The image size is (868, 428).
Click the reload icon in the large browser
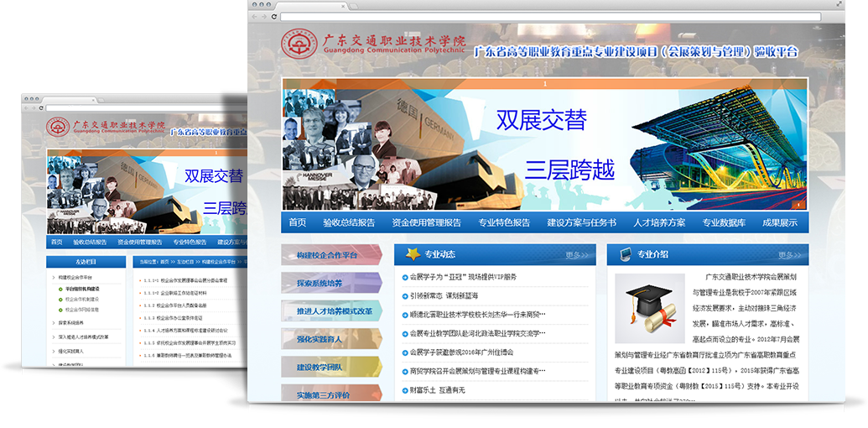pos(274,17)
